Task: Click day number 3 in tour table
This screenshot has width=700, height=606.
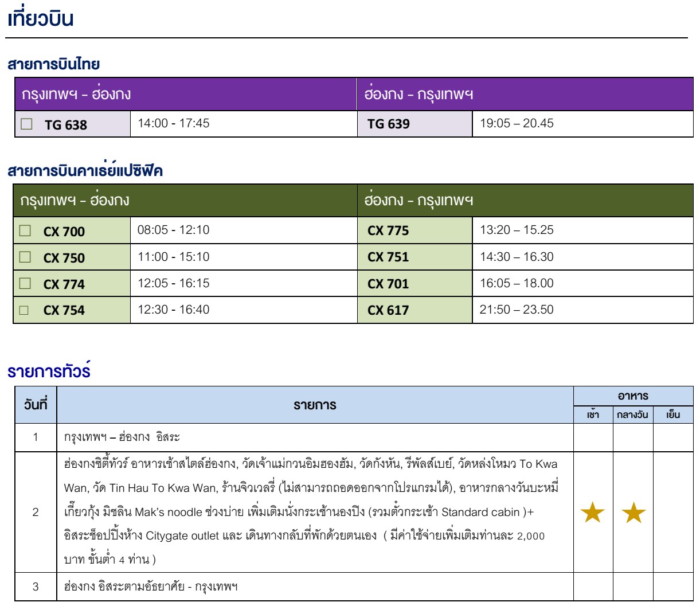Action: click(x=36, y=587)
